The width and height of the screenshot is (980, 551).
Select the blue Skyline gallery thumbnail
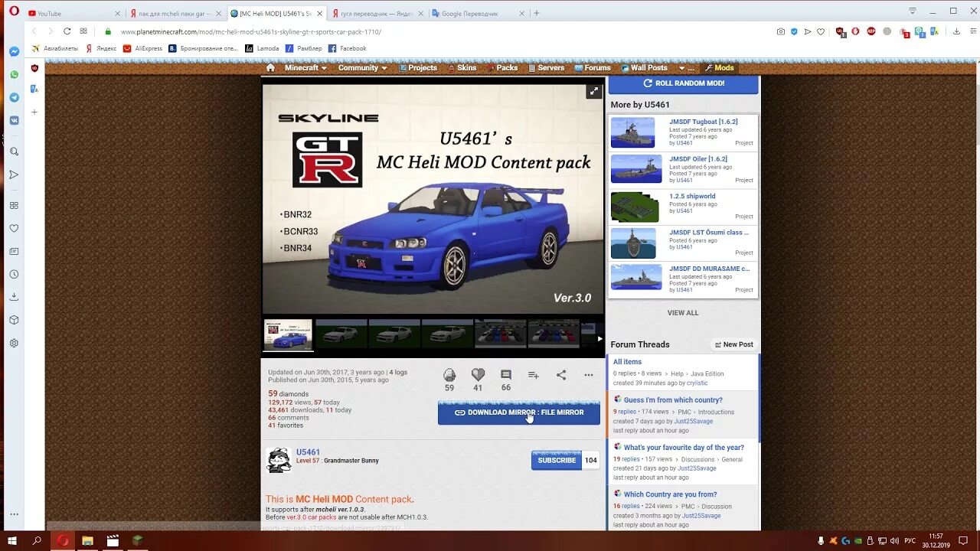point(288,334)
